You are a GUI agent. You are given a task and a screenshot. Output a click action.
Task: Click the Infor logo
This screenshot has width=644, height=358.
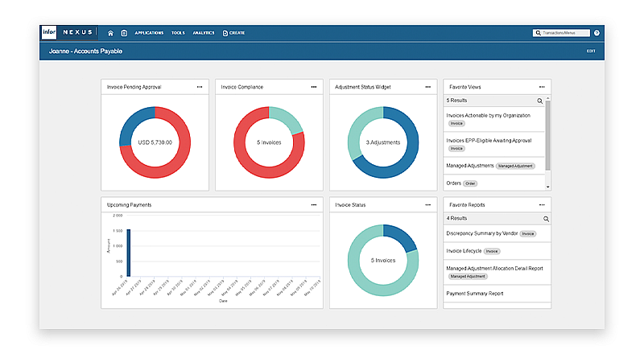48,33
